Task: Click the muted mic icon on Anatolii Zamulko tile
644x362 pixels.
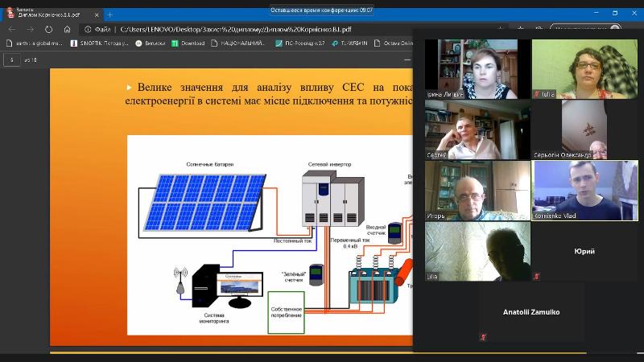Action: [483, 337]
